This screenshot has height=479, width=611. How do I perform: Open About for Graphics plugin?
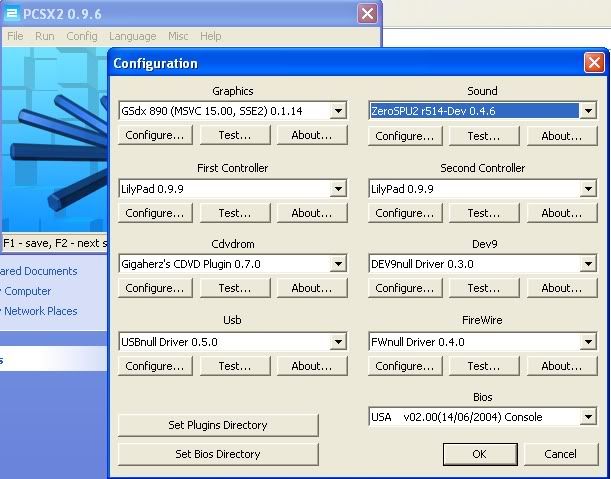tap(312, 135)
